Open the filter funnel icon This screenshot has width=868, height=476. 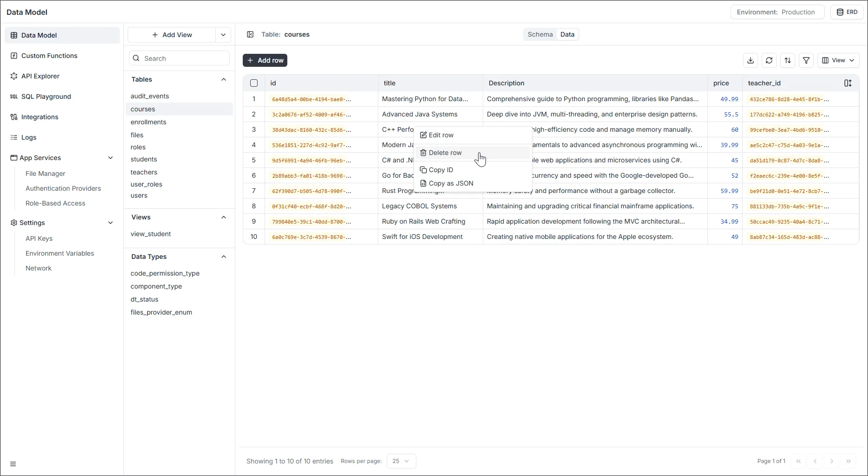tap(806, 60)
